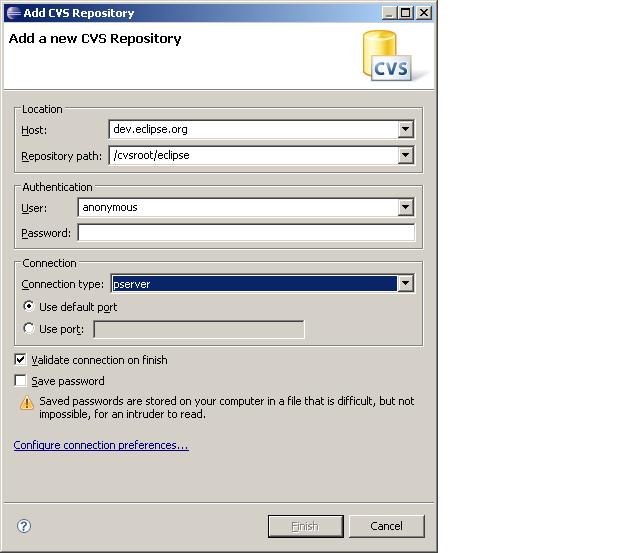Screen dimensions: 640x553
Task: Click the Cancel button
Action: coord(387,526)
